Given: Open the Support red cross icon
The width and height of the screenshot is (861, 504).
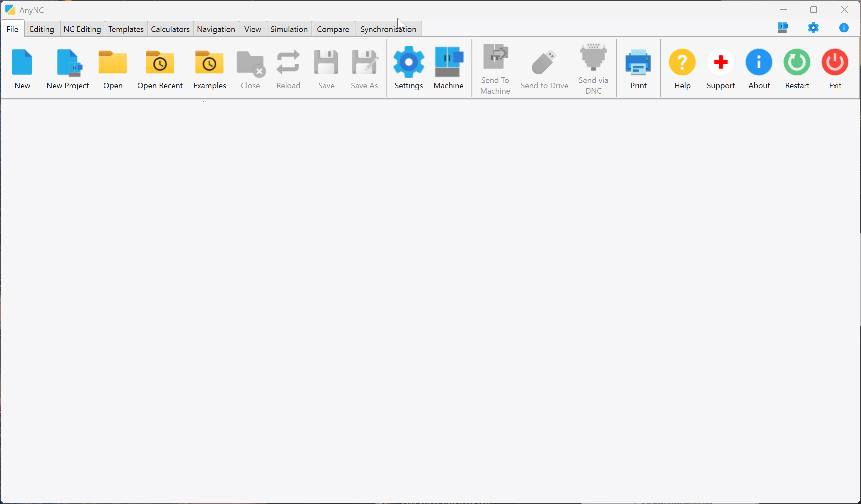Looking at the screenshot, I should 721,62.
